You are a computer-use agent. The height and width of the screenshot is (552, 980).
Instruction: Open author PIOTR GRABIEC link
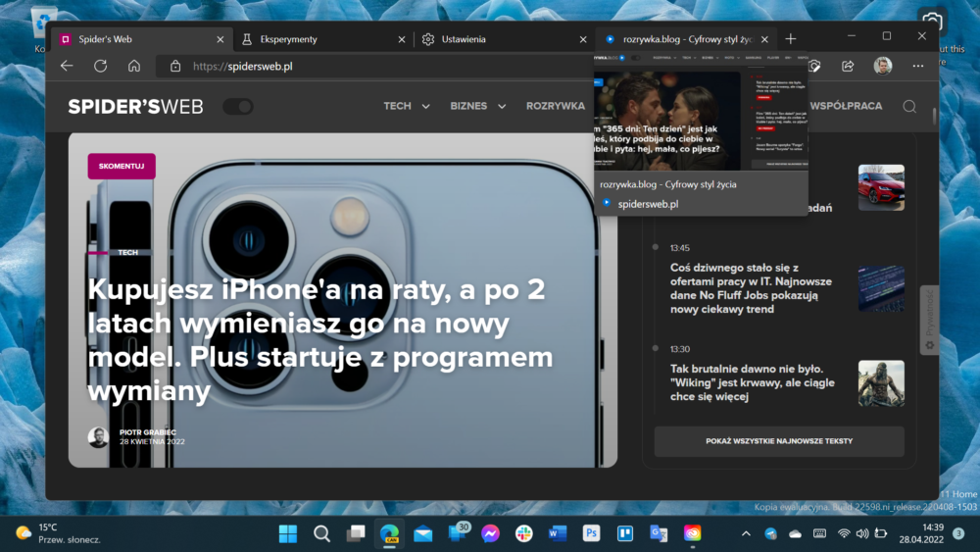[x=148, y=432]
